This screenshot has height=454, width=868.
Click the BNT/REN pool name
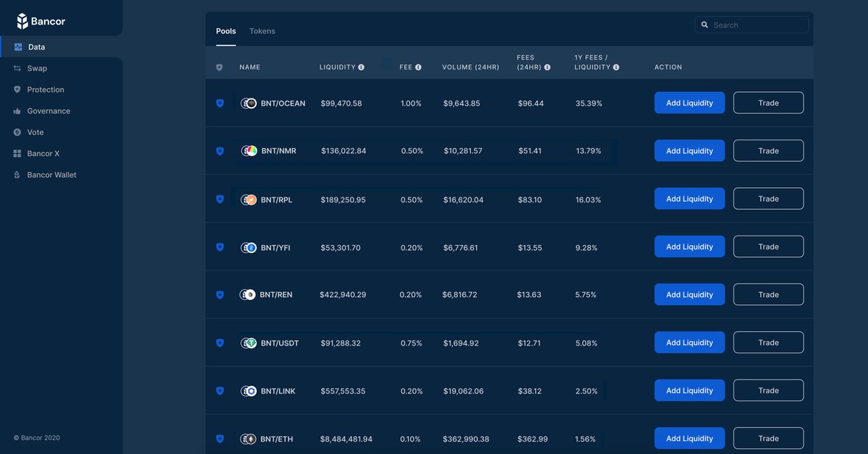pos(276,295)
